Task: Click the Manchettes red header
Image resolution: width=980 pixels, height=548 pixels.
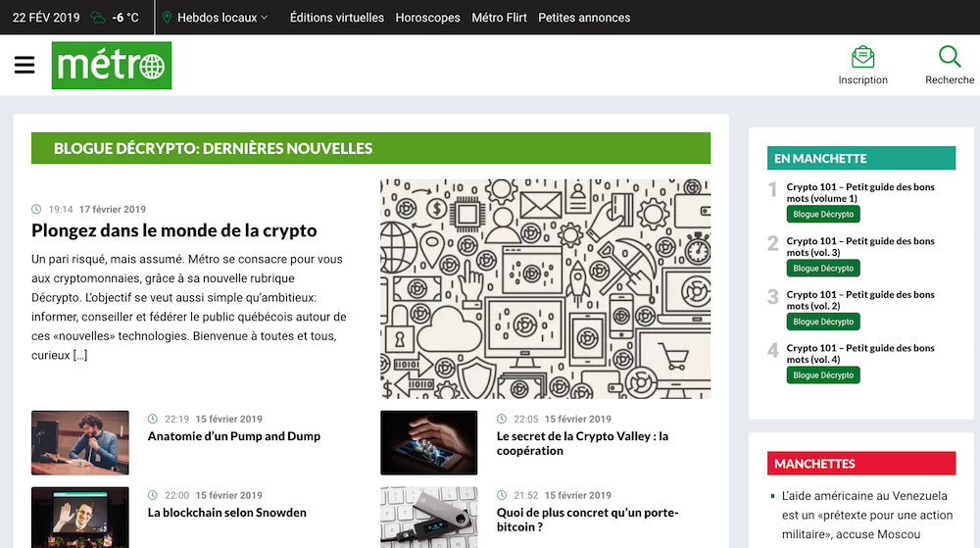Action: click(x=861, y=464)
